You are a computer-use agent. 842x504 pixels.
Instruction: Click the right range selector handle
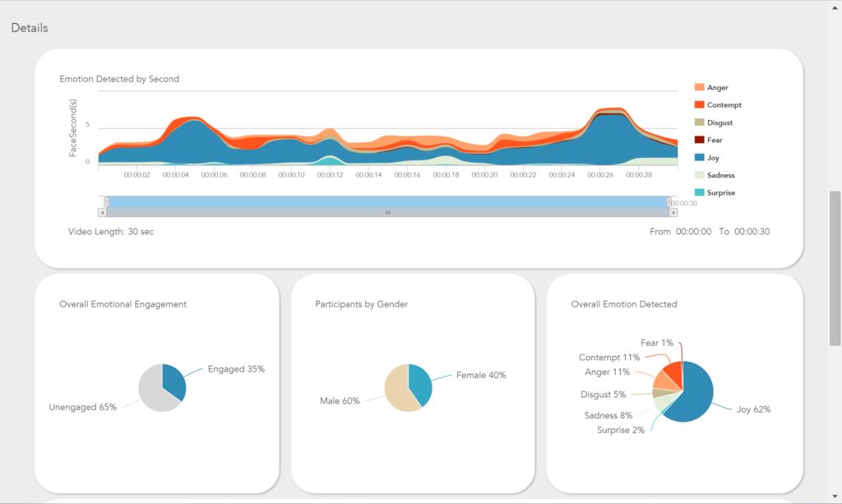pos(669,201)
